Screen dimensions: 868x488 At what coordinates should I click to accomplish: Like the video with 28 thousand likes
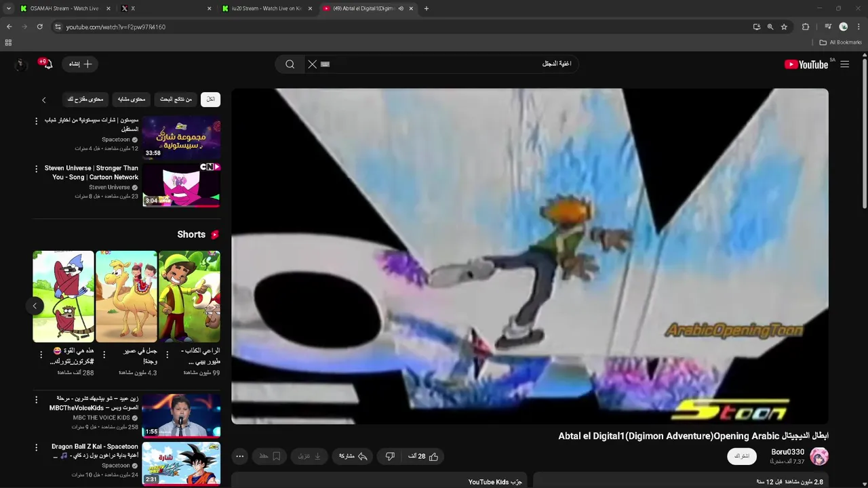pos(424,456)
